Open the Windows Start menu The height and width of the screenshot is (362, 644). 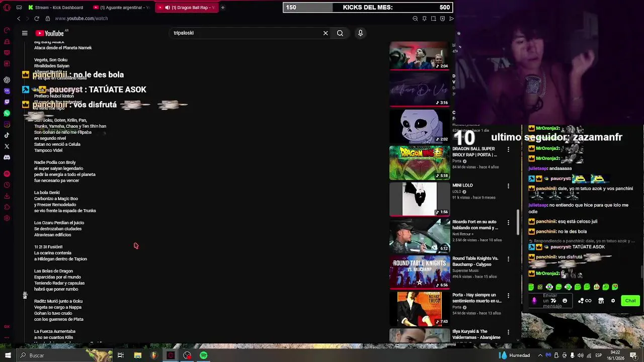click(x=8, y=355)
